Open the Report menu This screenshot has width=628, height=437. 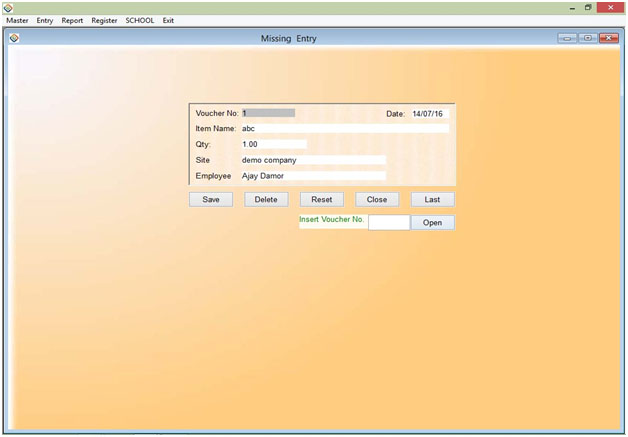tap(72, 20)
